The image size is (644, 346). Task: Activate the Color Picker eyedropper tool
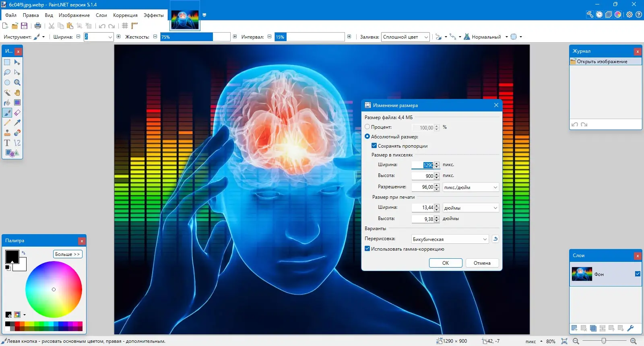pos(17,123)
